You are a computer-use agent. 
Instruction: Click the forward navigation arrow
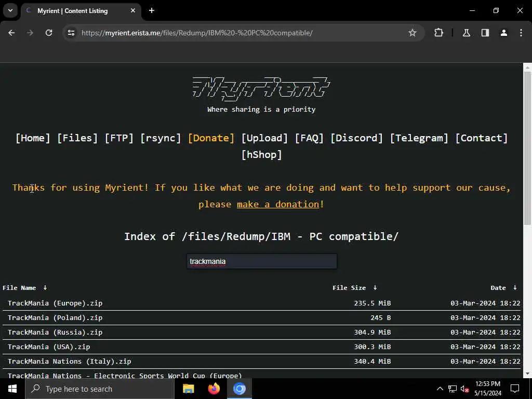tap(30, 33)
